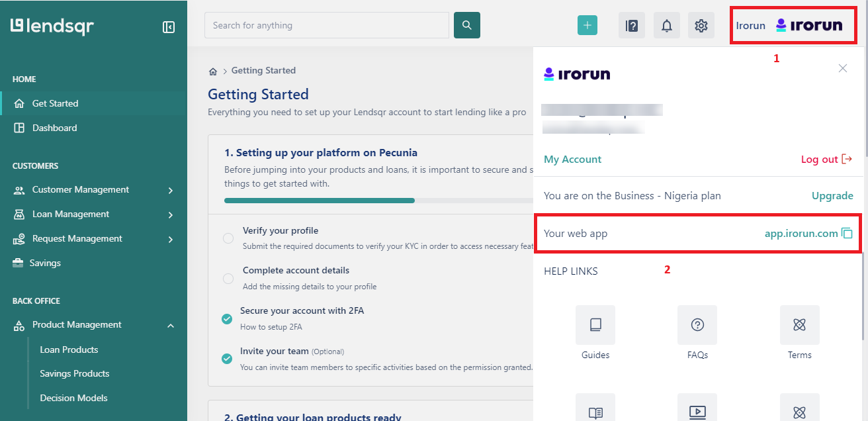Collapse the sidebar with the panel toggle icon
This screenshot has width=868, height=421.
pos(169,27)
